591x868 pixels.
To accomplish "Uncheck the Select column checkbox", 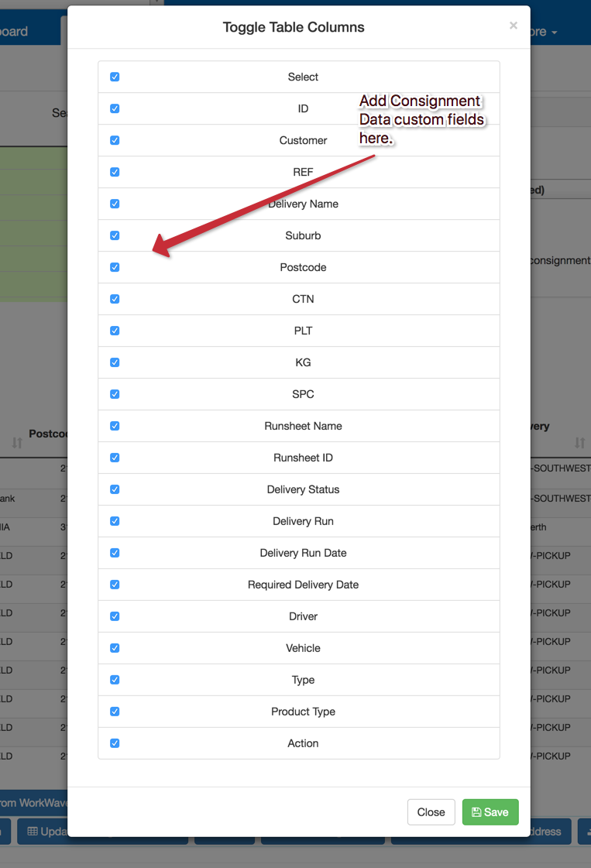I will 115,77.
